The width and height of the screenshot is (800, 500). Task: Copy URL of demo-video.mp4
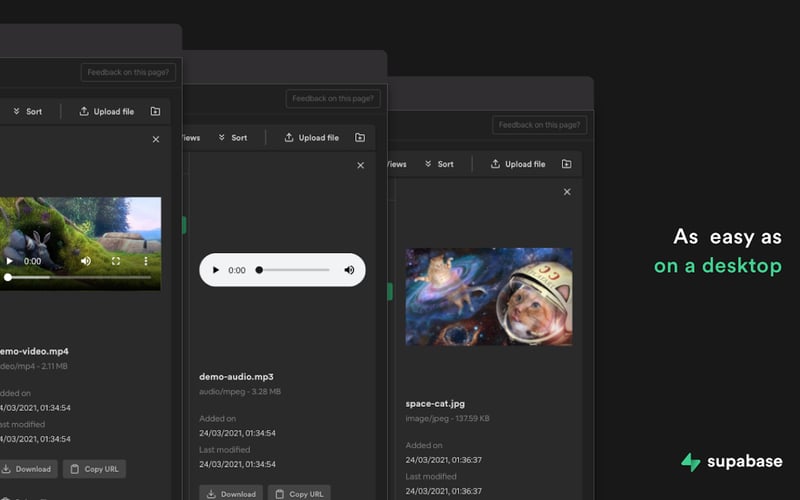click(x=94, y=469)
